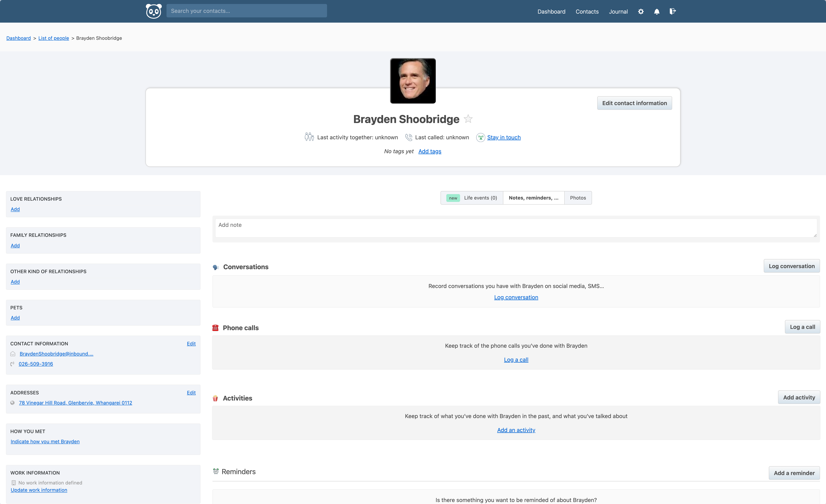Select Notes, reminders tab

point(533,198)
